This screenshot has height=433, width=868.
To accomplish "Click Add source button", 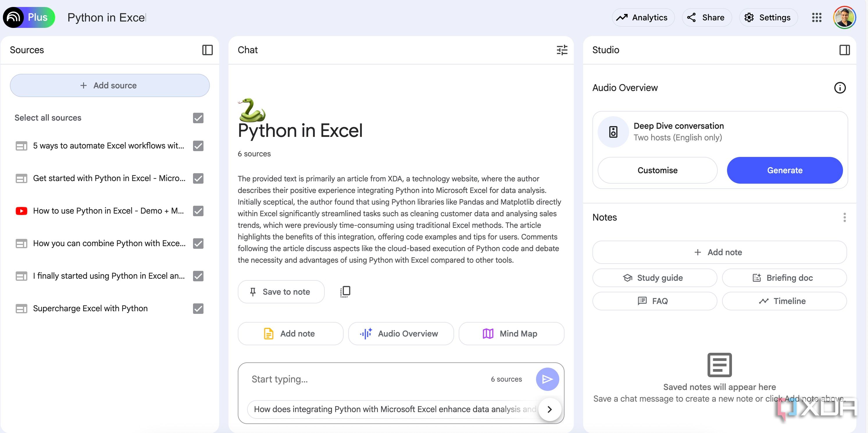I will point(110,85).
